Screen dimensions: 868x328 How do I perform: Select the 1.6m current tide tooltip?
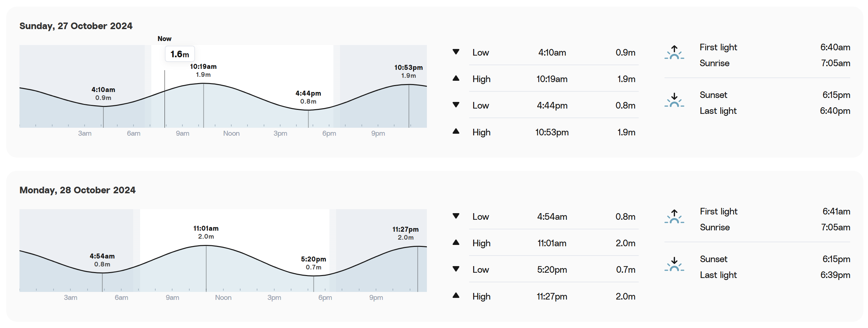click(180, 54)
